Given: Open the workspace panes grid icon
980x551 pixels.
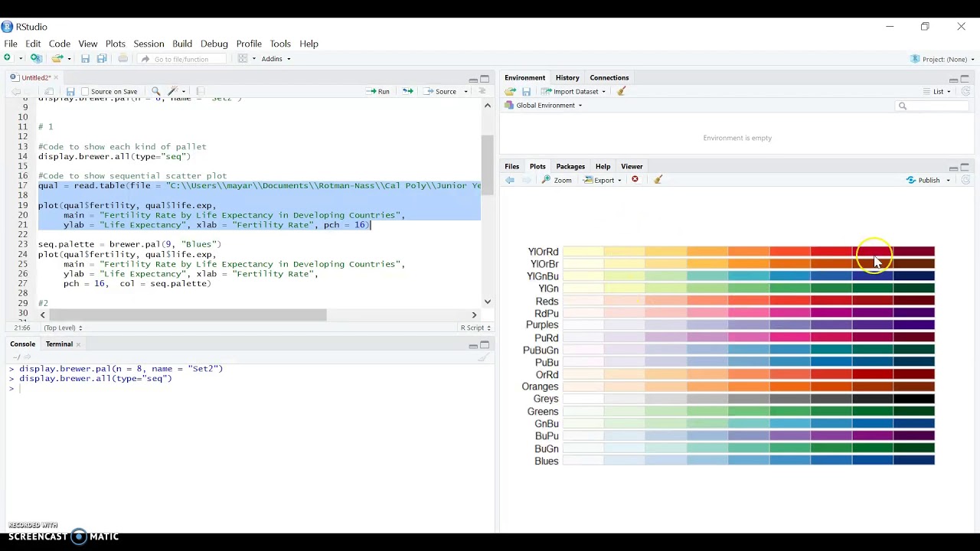Looking at the screenshot, I should click(243, 59).
